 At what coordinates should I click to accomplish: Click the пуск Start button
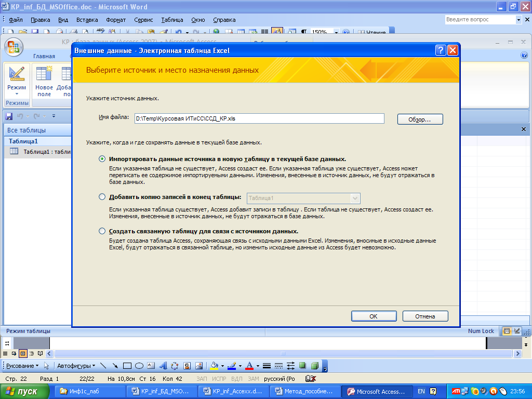(25, 391)
